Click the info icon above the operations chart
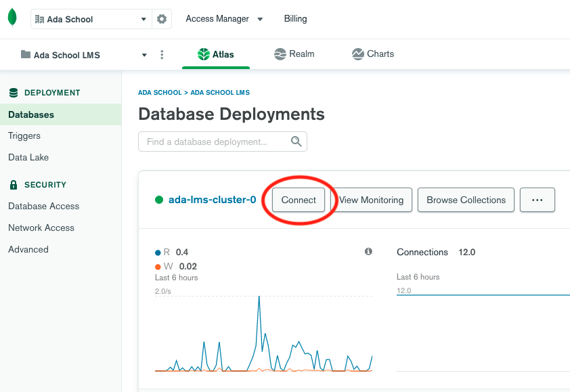Screen dimensions: 570x392 368,251
